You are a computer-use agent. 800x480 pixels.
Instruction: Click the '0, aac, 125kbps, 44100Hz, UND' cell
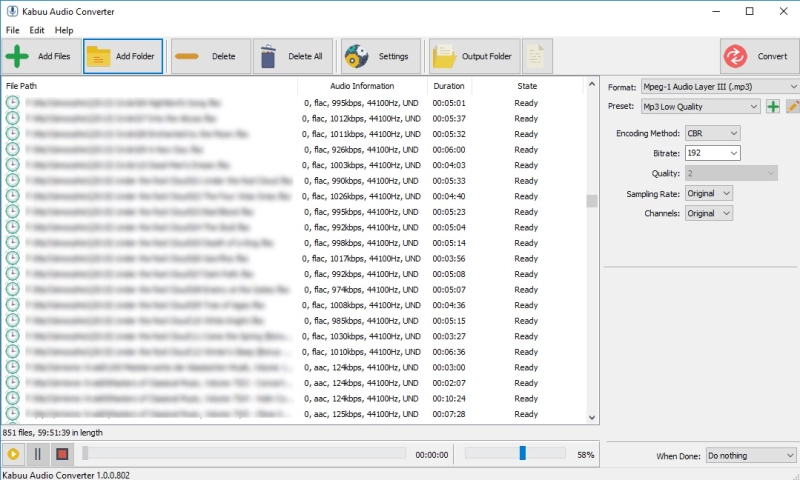pos(361,414)
